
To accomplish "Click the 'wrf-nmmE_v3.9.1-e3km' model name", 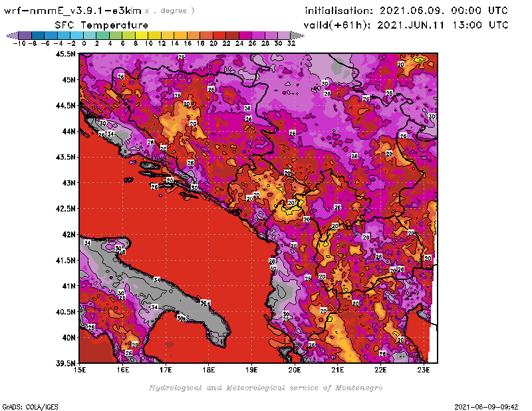I will [x=72, y=11].
